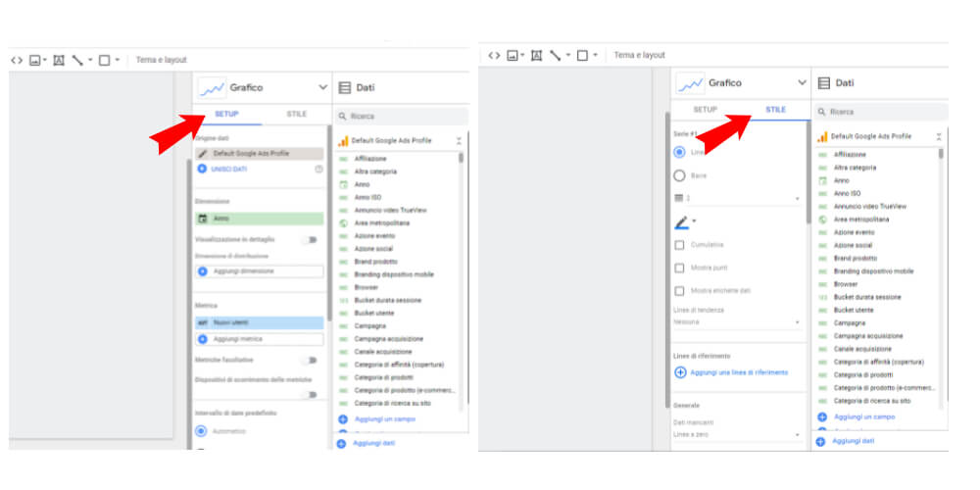Open Tema e layout in right screenshot

pos(639,56)
